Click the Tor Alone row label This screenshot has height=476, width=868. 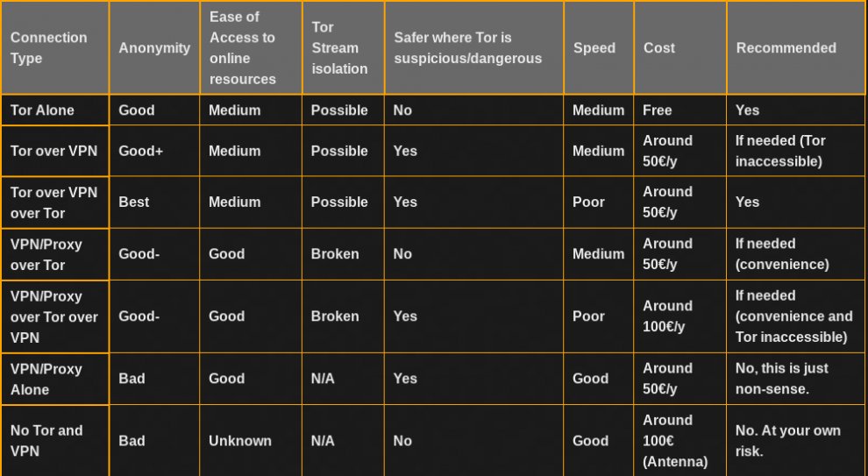point(55,110)
